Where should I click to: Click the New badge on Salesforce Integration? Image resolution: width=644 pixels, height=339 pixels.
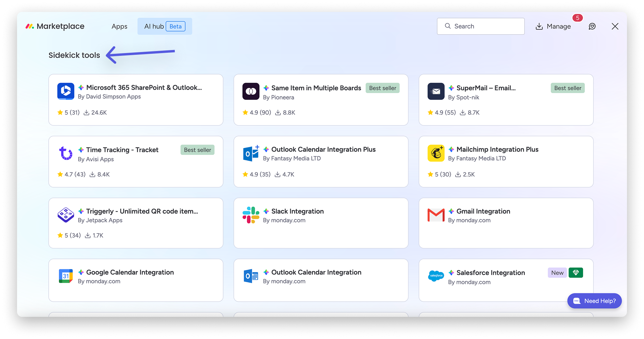[x=557, y=273]
